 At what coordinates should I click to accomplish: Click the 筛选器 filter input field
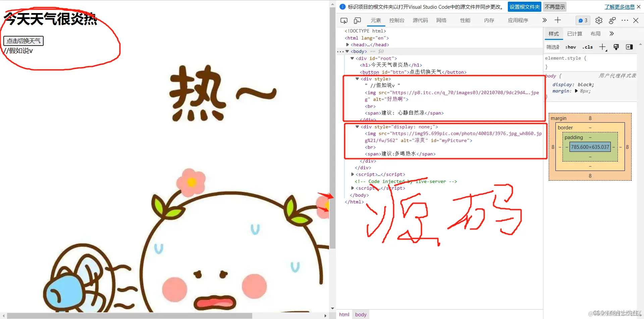pyautogui.click(x=552, y=47)
